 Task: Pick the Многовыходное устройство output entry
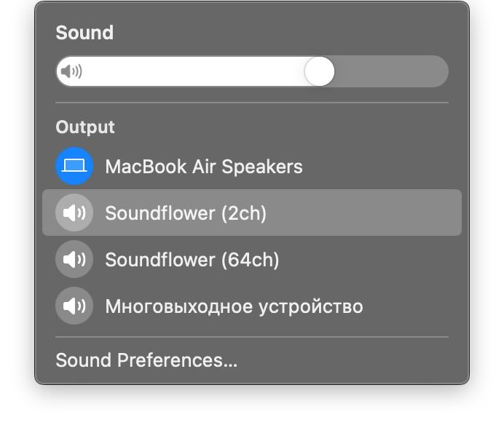[x=234, y=306]
